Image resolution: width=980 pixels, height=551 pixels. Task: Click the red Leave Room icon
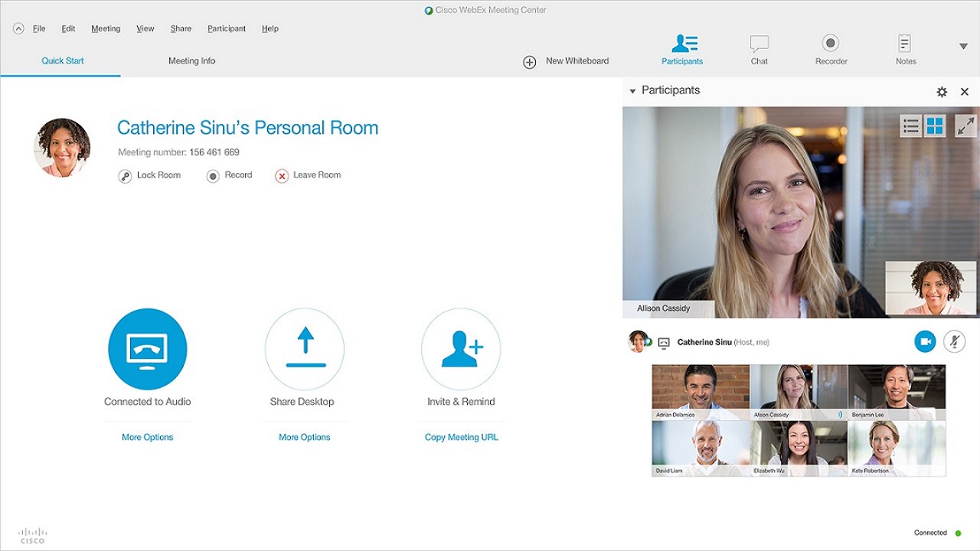click(282, 176)
